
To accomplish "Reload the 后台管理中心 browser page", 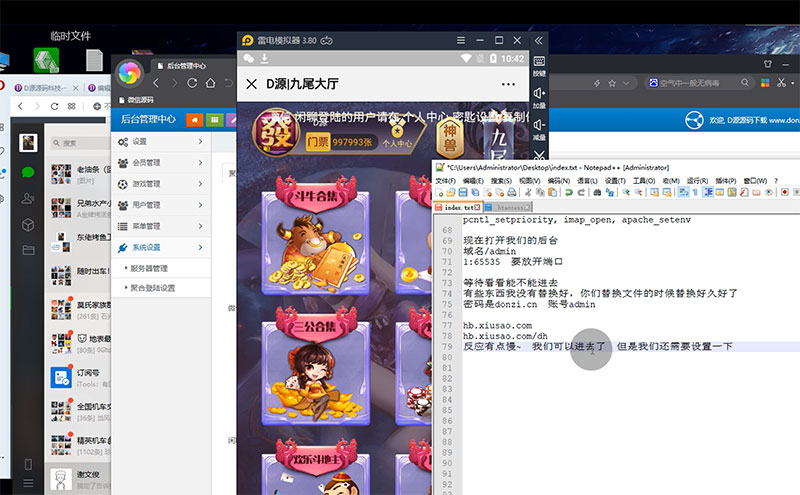I will [192, 83].
